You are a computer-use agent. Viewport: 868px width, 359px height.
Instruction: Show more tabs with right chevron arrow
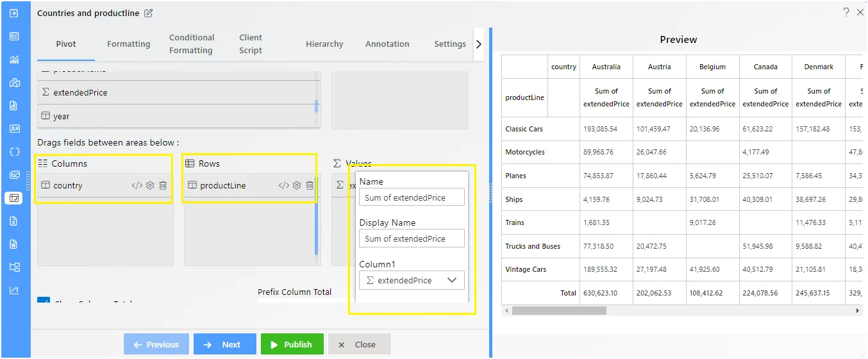pos(478,44)
